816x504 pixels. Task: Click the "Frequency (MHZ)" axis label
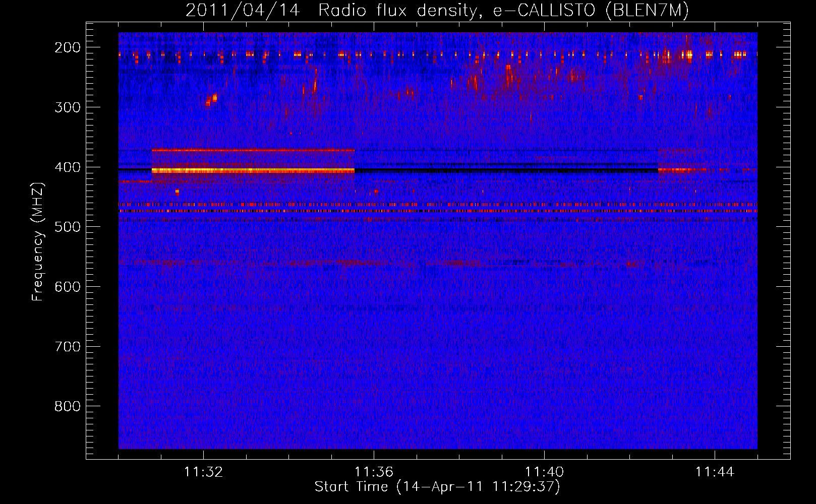pos(37,241)
